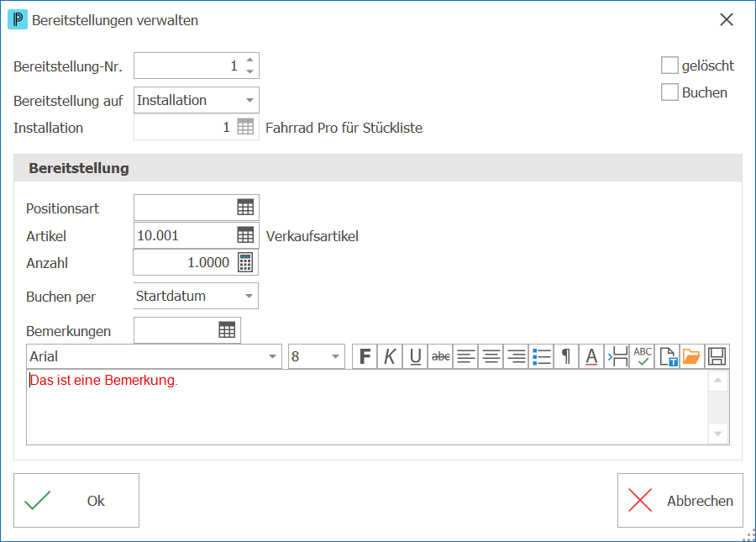
Task: Open file with the folder icon
Action: tap(692, 357)
